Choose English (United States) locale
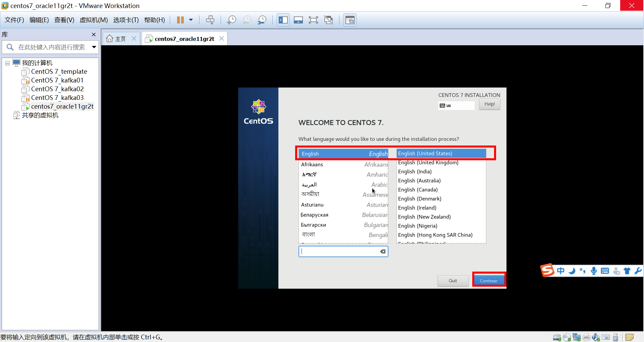This screenshot has height=342, width=644. (441, 154)
